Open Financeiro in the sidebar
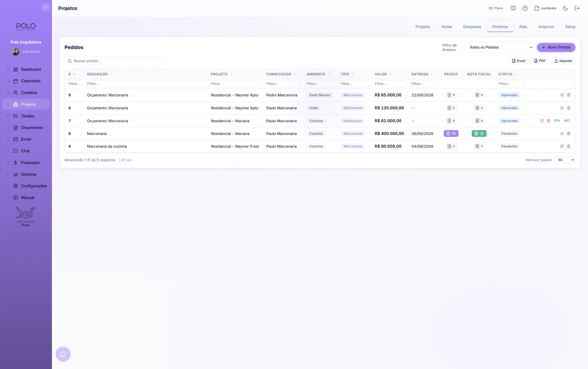Viewport: 588px width, 369px height. tap(26, 163)
